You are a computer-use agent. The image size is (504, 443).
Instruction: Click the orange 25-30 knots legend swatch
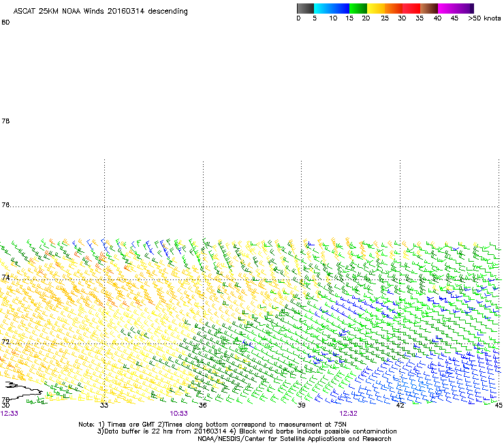(394, 8)
